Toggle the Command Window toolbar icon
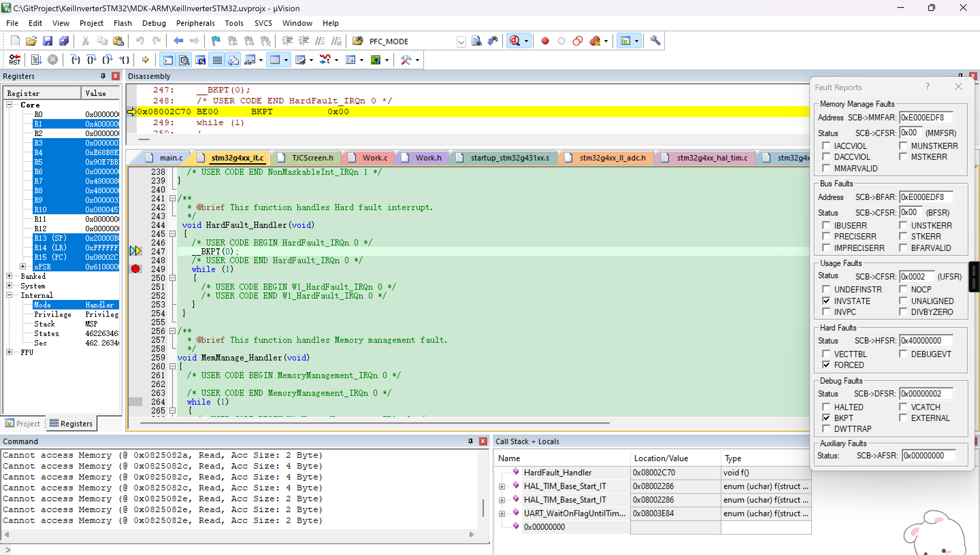Screen dimensions: 980x555 (168, 60)
